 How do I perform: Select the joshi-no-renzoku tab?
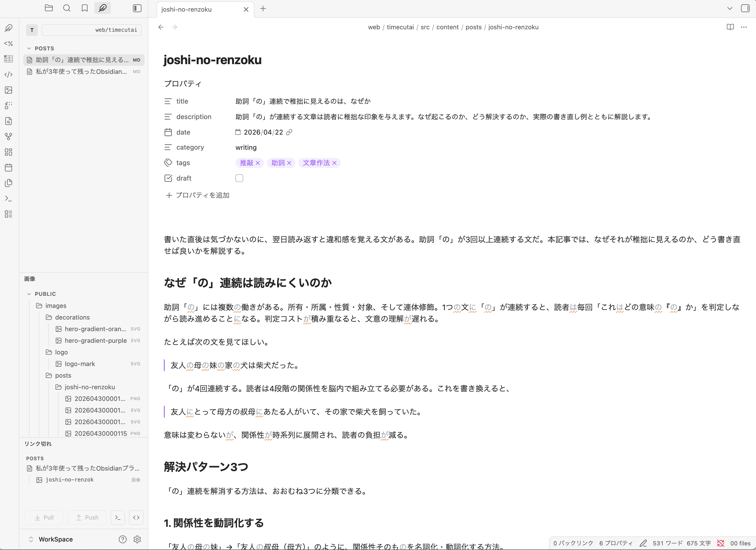coord(205,9)
